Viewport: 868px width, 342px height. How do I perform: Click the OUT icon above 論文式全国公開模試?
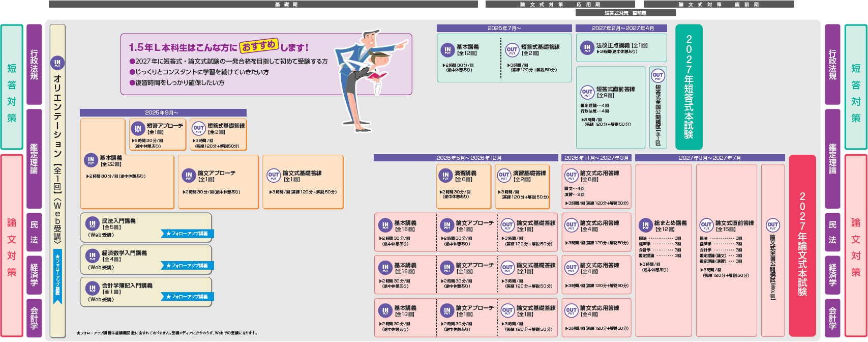pos(772,225)
